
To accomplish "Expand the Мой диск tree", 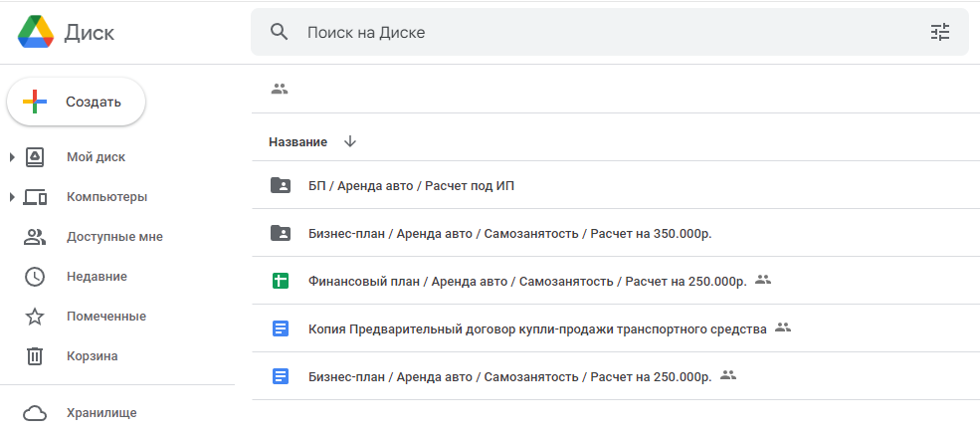I will click(12, 157).
